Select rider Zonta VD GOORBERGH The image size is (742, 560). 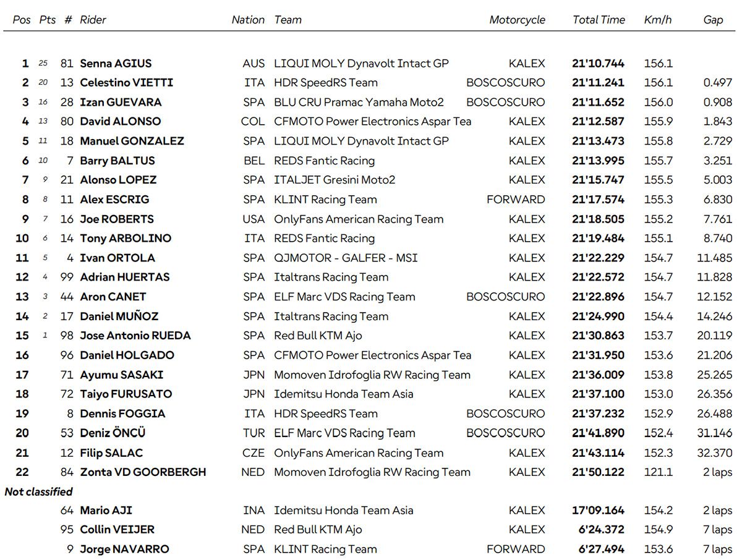pyautogui.click(x=143, y=472)
